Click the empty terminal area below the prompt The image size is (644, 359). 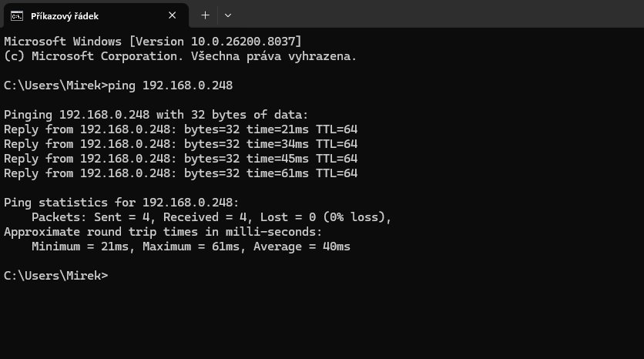321,320
